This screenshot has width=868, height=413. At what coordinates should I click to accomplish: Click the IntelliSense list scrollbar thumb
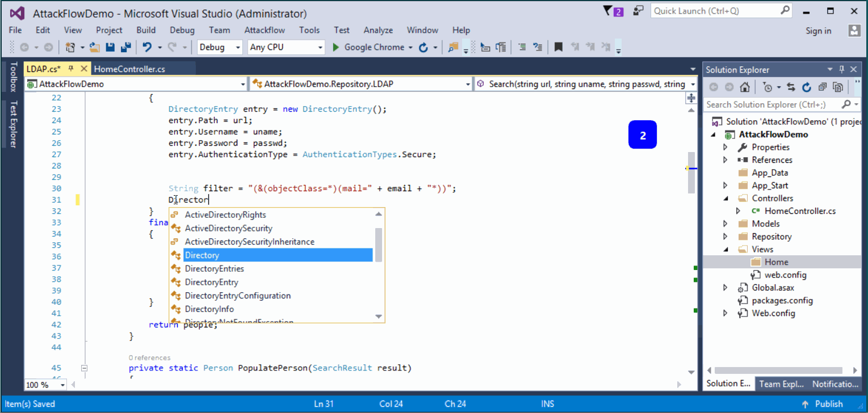[x=379, y=245]
